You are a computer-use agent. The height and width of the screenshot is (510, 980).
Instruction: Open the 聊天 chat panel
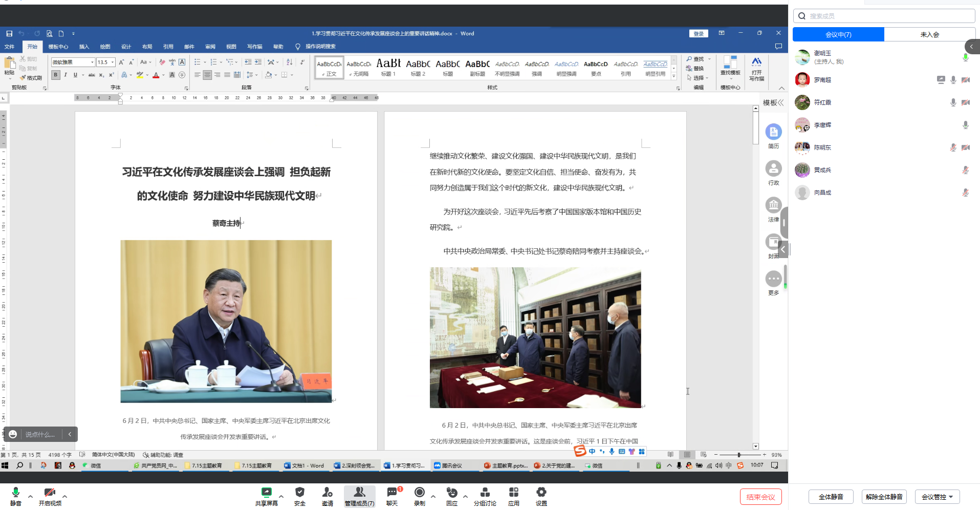[x=392, y=493]
